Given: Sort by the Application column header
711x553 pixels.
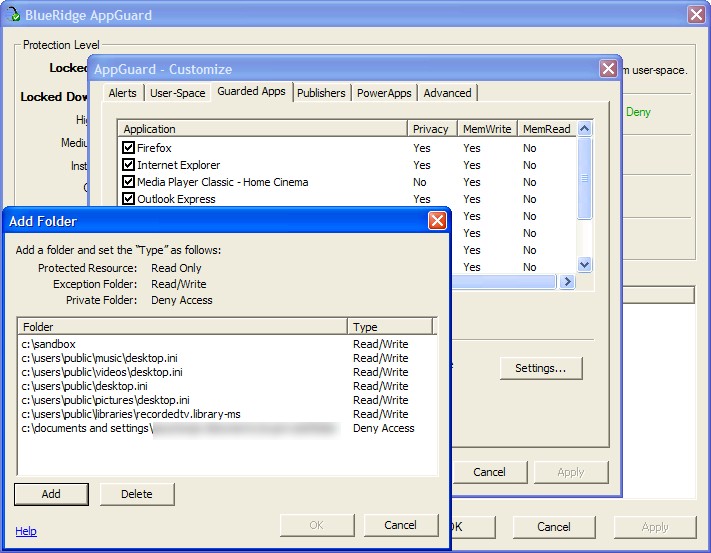Looking at the screenshot, I should 262,129.
